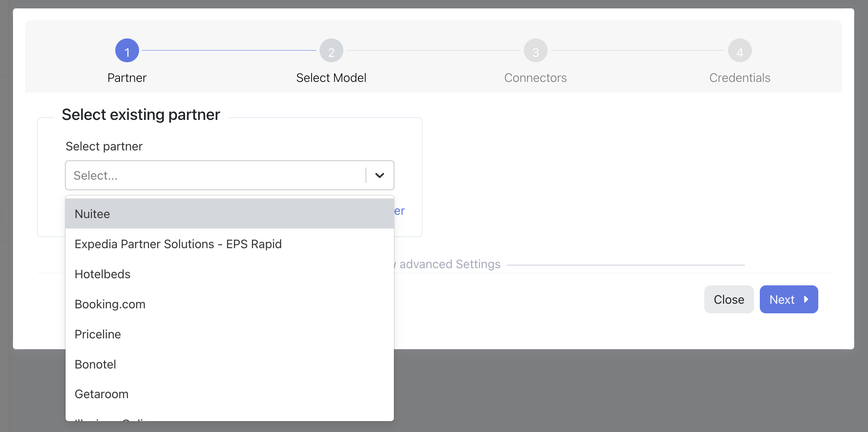Expand the advanced Settings section
This screenshot has height=432, width=868.
click(x=449, y=264)
